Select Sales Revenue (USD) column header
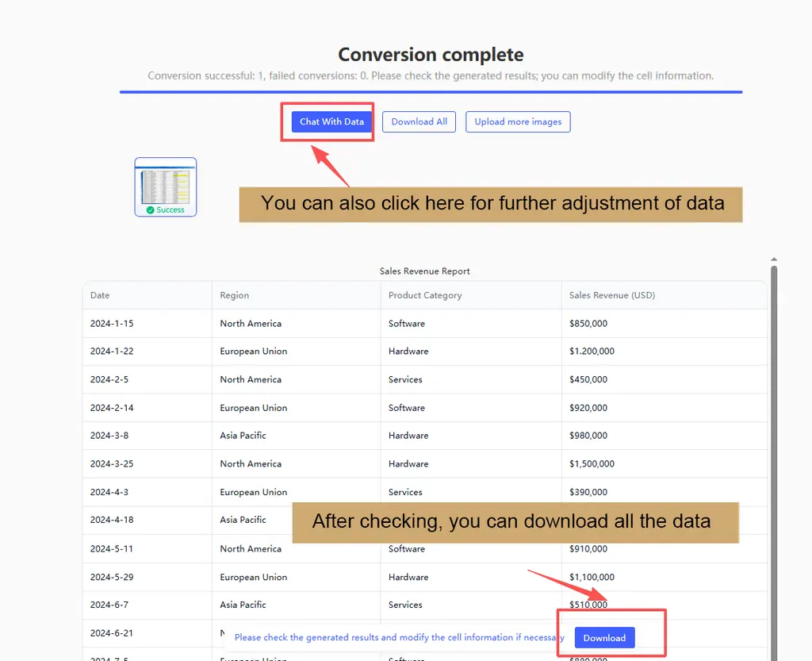 tap(612, 295)
